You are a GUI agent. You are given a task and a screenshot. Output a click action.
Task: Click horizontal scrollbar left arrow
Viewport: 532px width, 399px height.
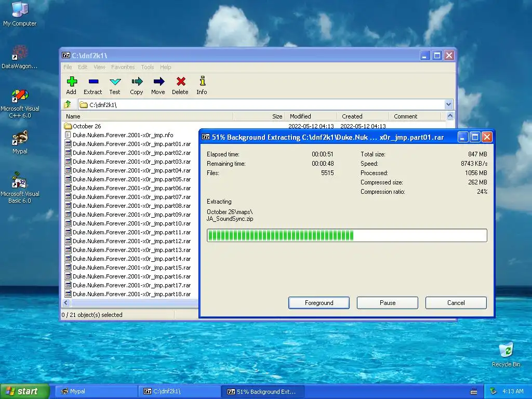pos(66,303)
